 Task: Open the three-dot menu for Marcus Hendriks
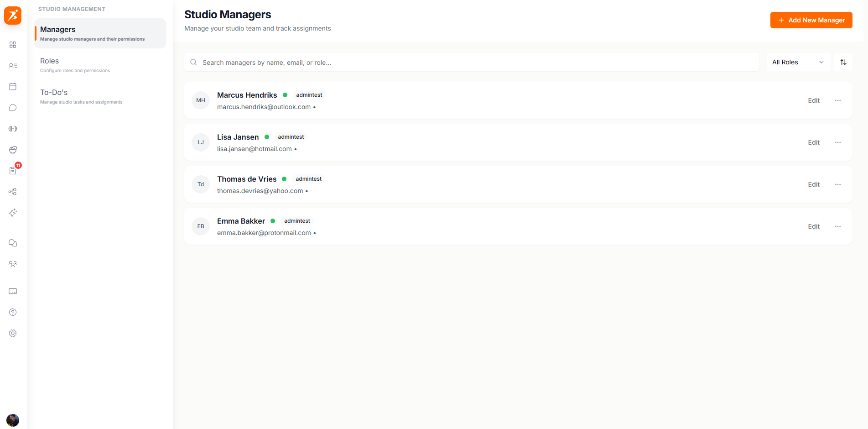pyautogui.click(x=837, y=100)
